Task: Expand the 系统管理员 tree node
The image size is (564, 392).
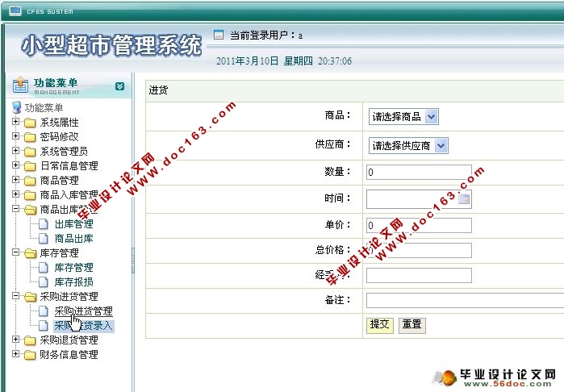Action: click(15, 150)
